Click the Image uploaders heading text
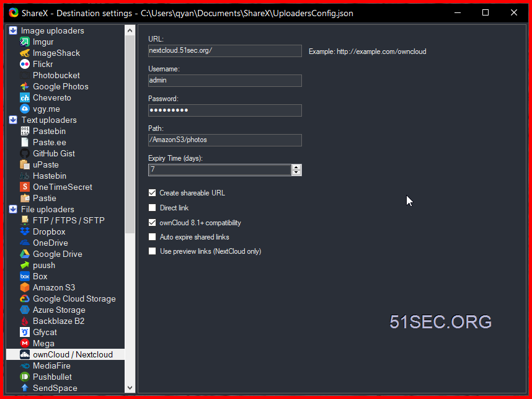The image size is (532, 399). pyautogui.click(x=52, y=30)
